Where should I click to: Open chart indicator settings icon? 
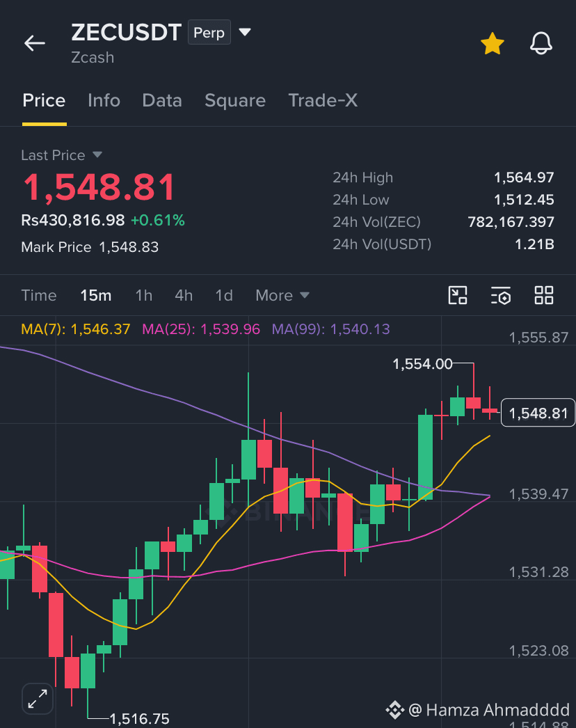pyautogui.click(x=501, y=295)
